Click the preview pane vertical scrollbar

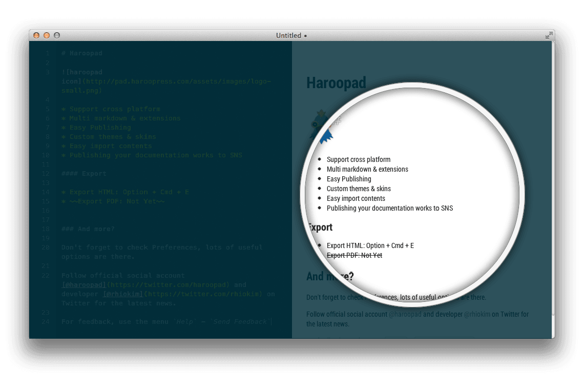click(x=552, y=190)
